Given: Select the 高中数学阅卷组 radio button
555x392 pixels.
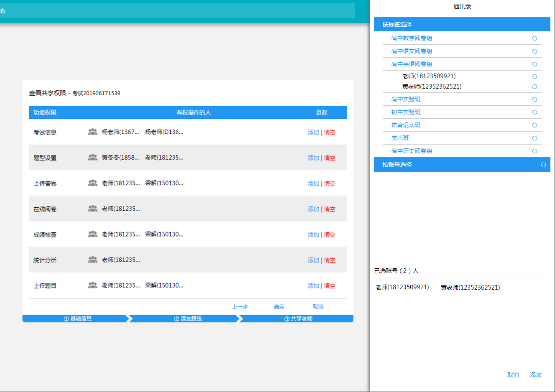Looking at the screenshot, I should pos(535,38).
